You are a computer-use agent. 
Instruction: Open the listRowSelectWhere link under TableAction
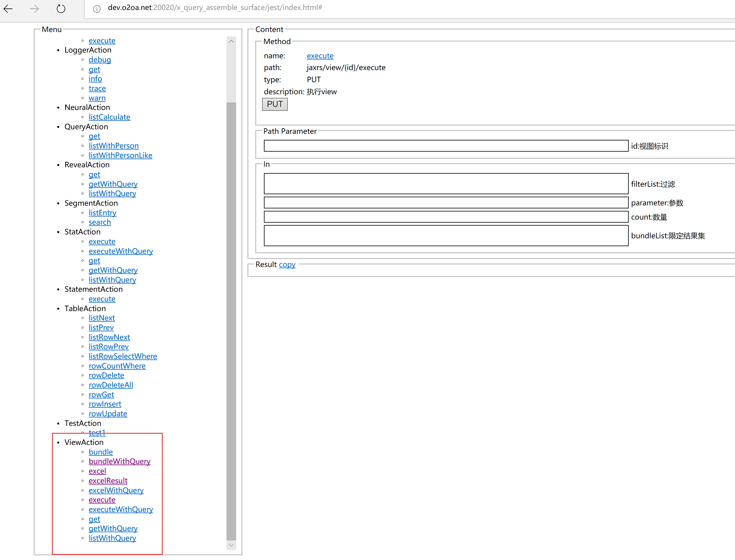[x=123, y=356]
